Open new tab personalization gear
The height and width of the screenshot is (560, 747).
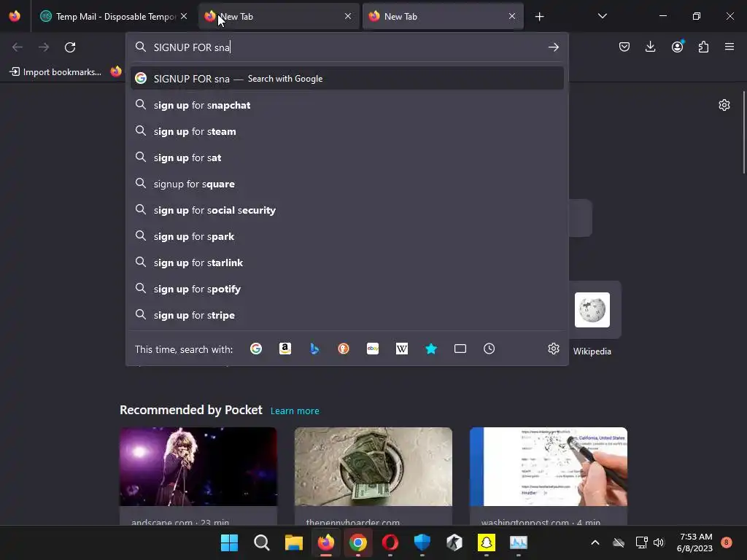pyautogui.click(x=724, y=105)
